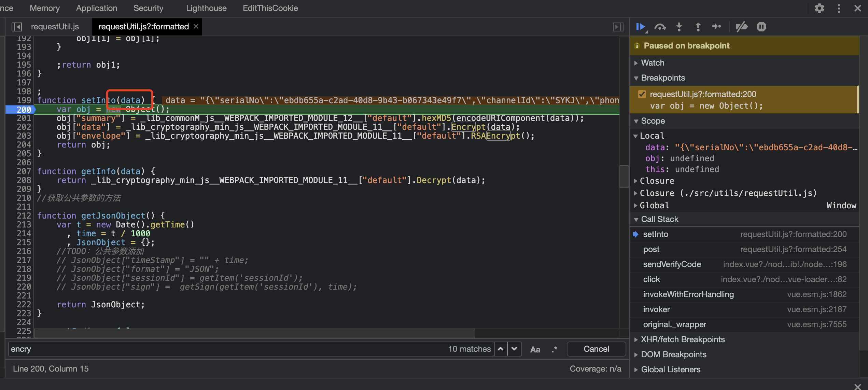Switch to the Lighthouse tab

point(206,8)
